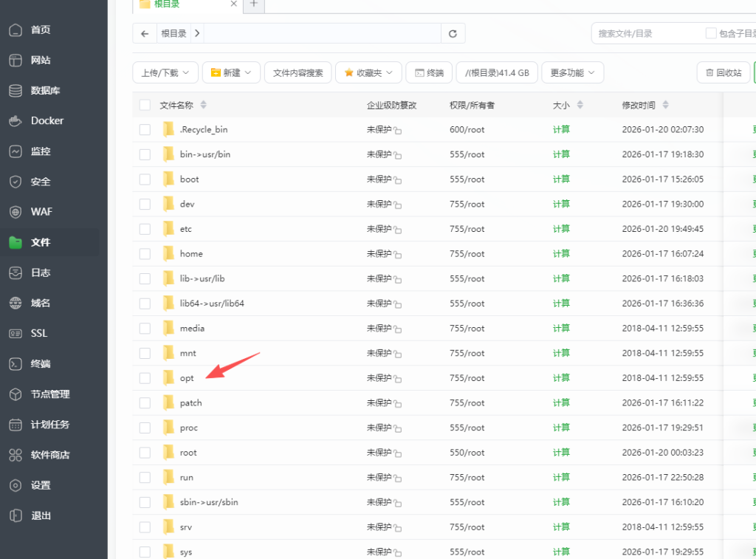Click 计算 link for boot folder
This screenshot has height=559, width=756.
pyautogui.click(x=561, y=179)
